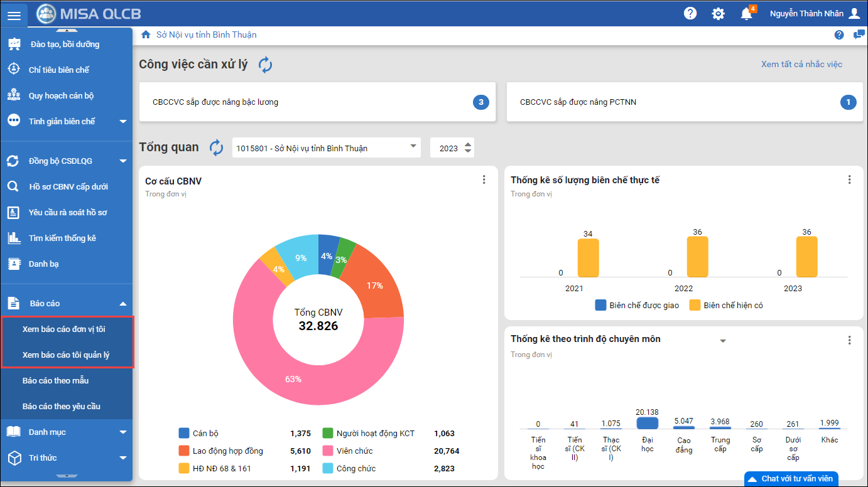Select Xem báo cáo đơn vị tôi

point(64,329)
